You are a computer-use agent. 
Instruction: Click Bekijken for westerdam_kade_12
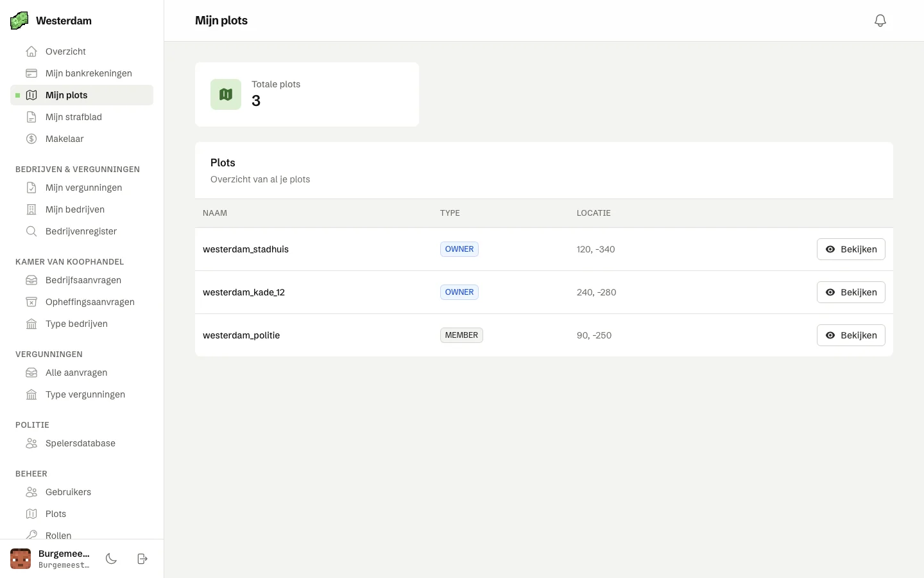[851, 292]
